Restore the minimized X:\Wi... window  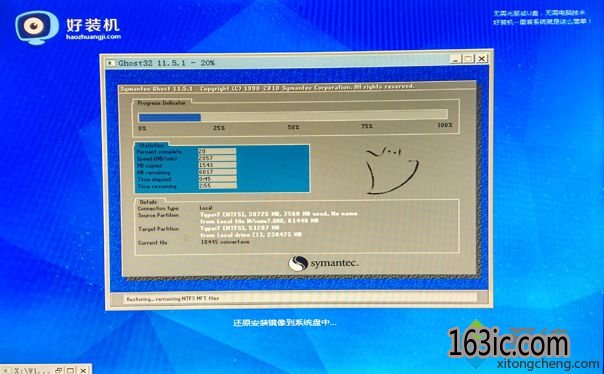tap(59, 371)
